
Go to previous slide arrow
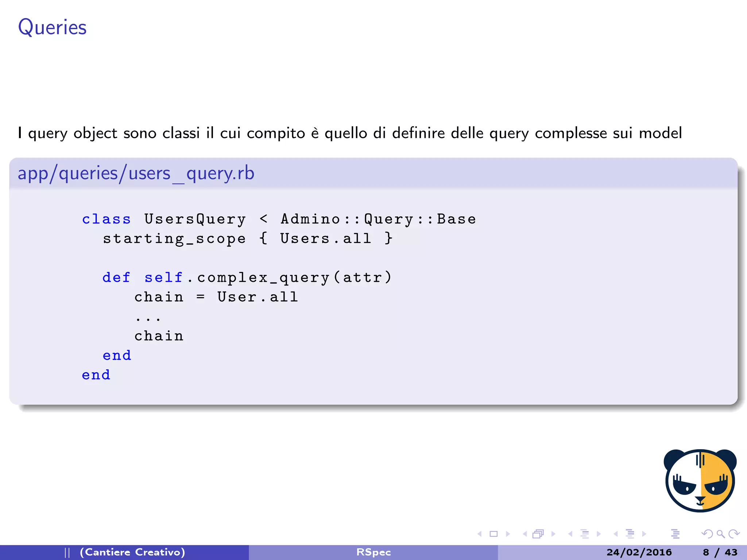tap(480, 534)
